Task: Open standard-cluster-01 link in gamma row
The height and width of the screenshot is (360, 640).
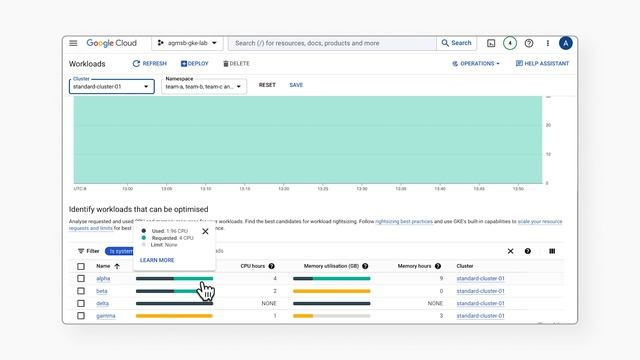Action: [x=480, y=316]
